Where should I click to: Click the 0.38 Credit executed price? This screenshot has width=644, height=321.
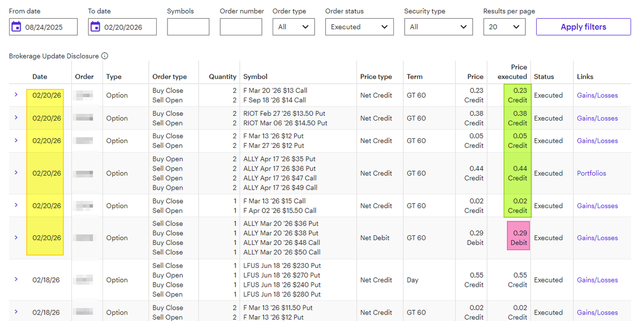pyautogui.click(x=517, y=118)
